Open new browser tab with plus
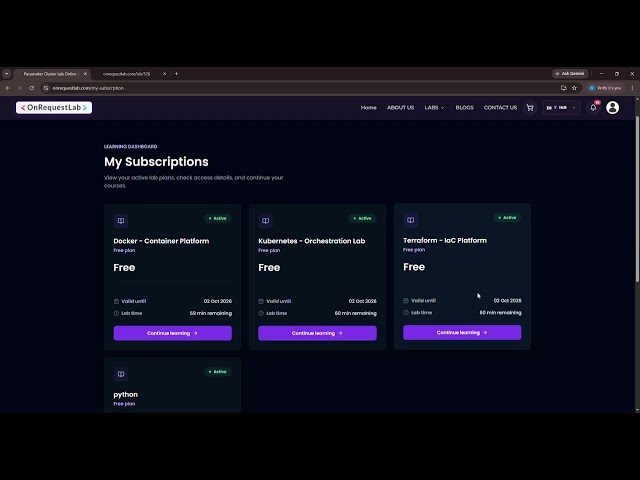 (x=176, y=74)
